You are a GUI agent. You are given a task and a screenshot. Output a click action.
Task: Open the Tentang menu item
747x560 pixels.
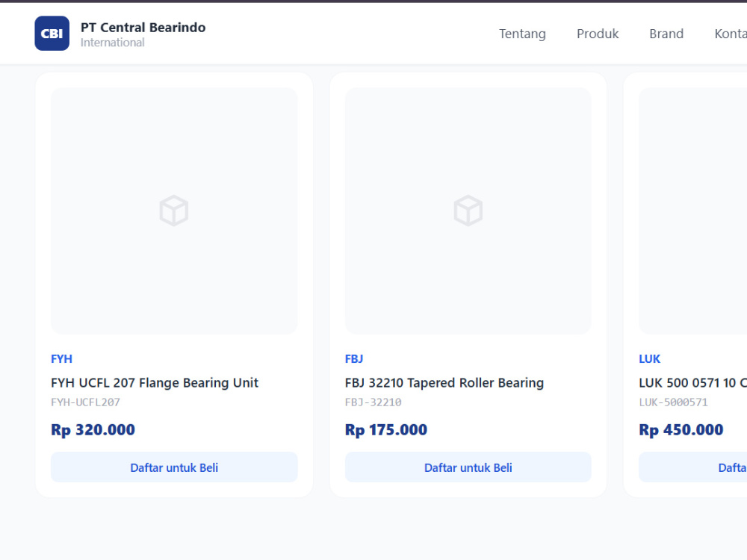(x=522, y=34)
